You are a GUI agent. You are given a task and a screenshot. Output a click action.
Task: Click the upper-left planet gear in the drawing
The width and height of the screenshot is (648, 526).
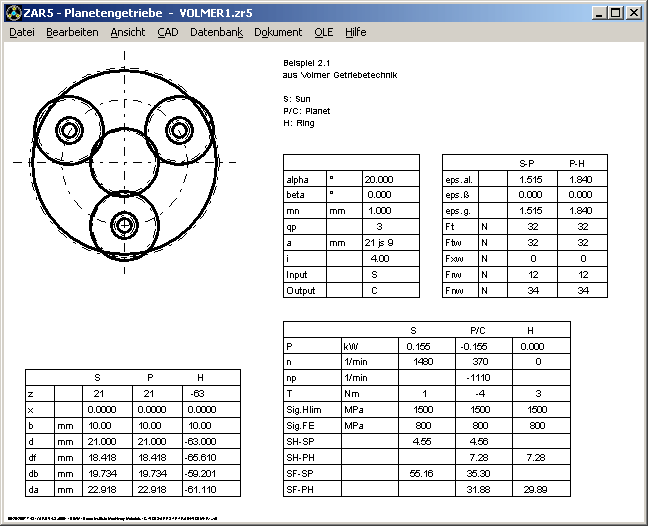69,130
